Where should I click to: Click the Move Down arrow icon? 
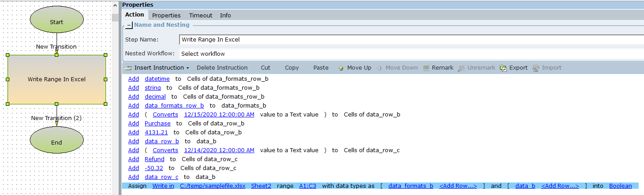379,68
